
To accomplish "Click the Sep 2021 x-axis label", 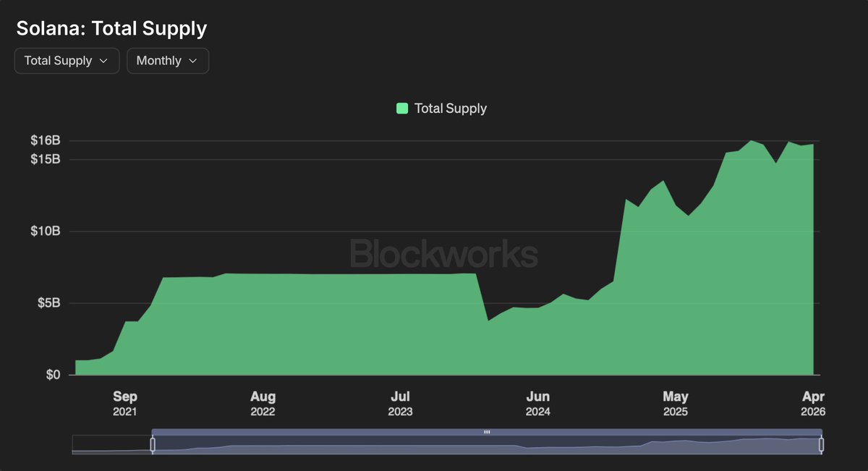I will coord(124,404).
